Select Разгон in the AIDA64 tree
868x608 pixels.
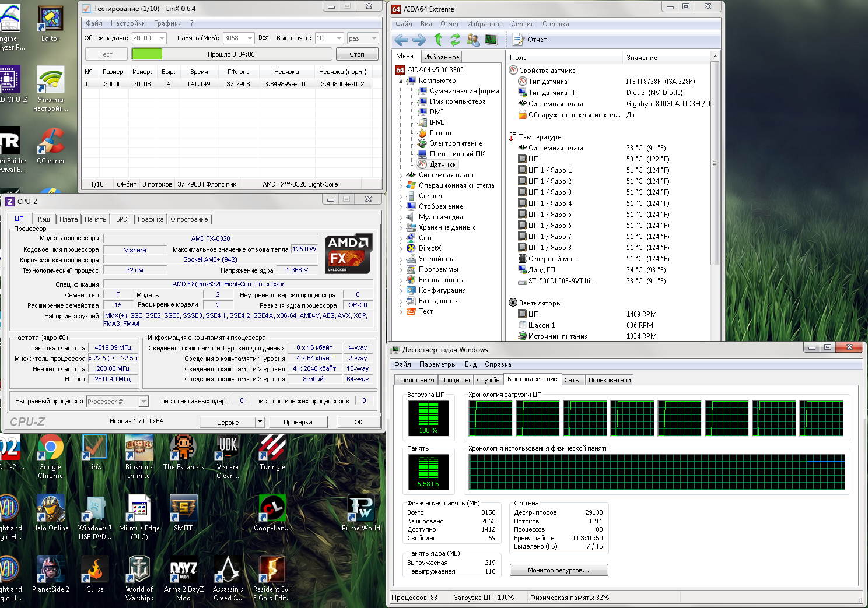[x=440, y=133]
